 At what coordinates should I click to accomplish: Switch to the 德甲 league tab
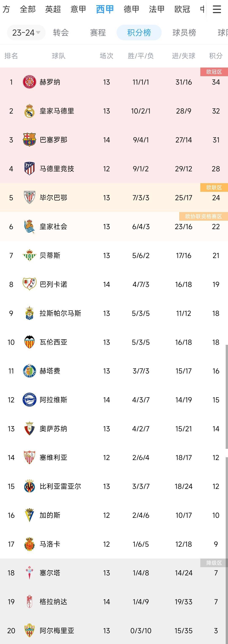pos(131,9)
